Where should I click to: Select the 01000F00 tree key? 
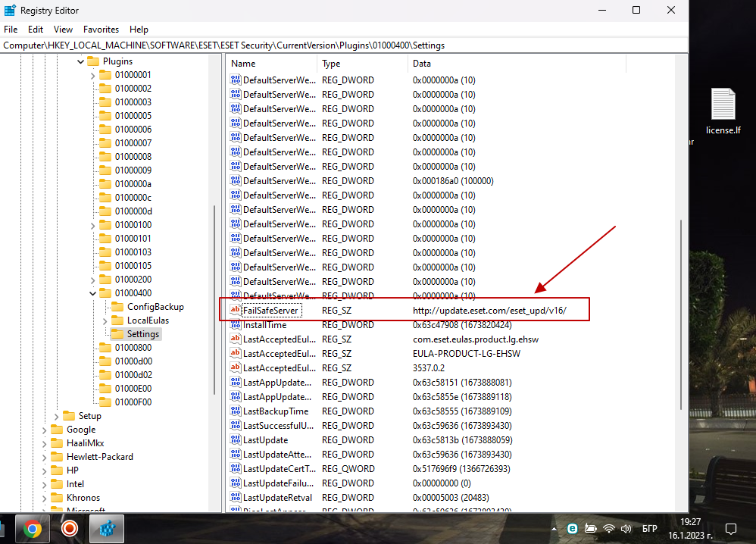point(133,402)
